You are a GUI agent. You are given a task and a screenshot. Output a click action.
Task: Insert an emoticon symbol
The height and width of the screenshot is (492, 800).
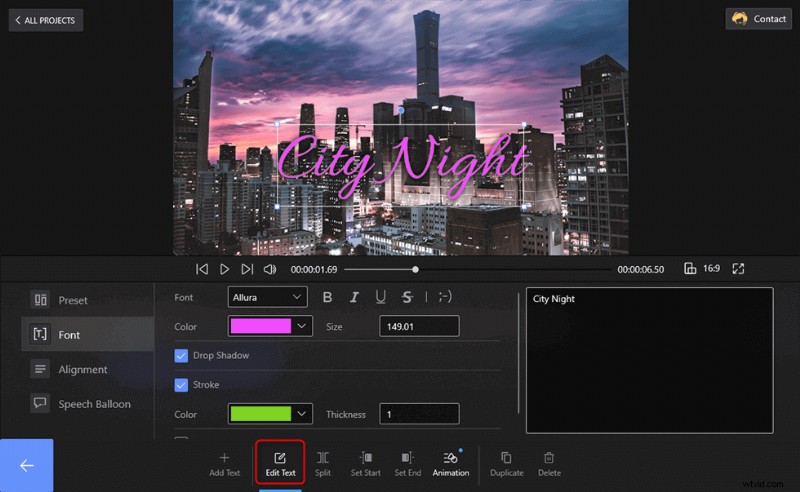click(445, 297)
